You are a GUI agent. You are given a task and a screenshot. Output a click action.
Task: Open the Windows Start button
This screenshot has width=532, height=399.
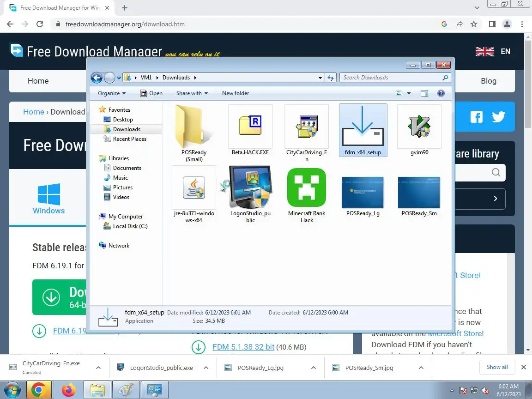click(12, 390)
